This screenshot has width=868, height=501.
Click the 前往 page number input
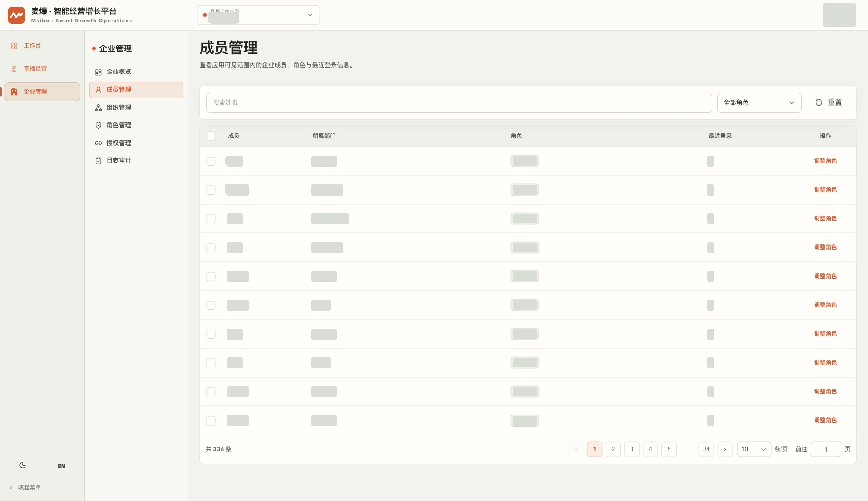(x=826, y=449)
